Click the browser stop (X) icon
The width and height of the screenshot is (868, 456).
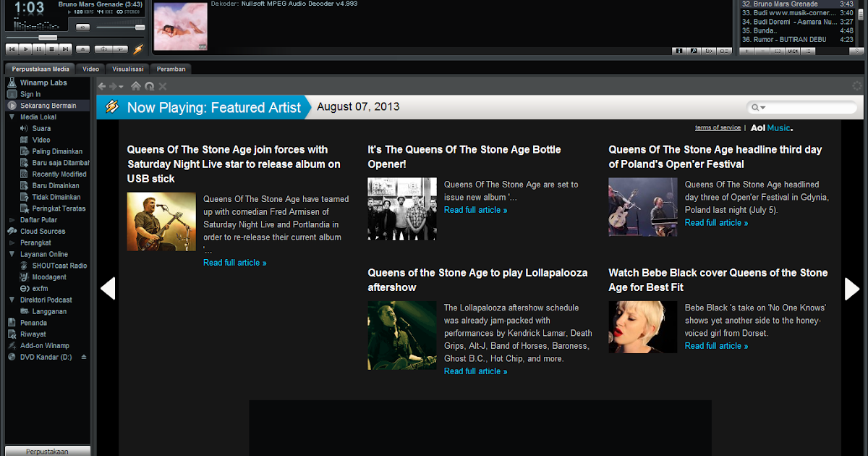click(x=163, y=86)
